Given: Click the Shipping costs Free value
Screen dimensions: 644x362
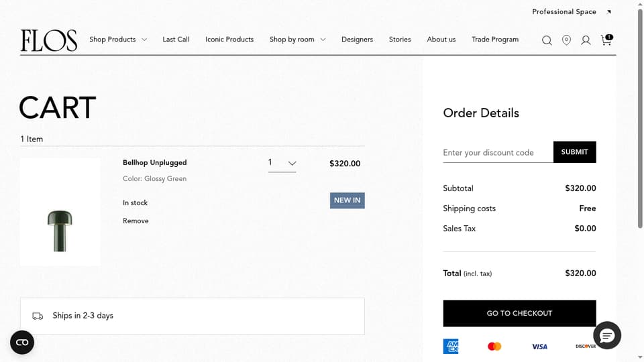Looking at the screenshot, I should pos(588,208).
